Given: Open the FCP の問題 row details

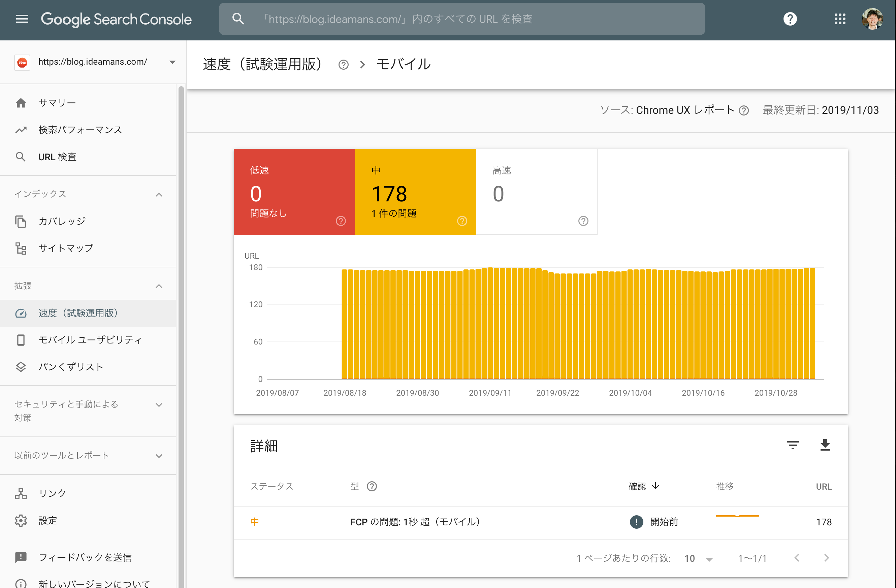Looking at the screenshot, I should click(x=541, y=522).
